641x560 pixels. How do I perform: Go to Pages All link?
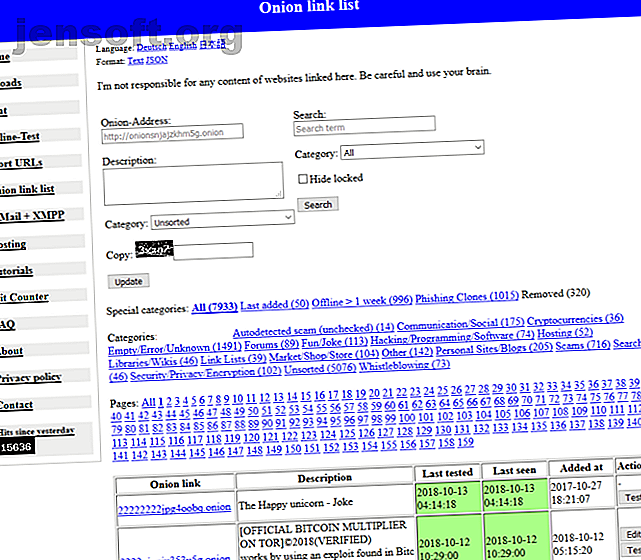(x=149, y=403)
